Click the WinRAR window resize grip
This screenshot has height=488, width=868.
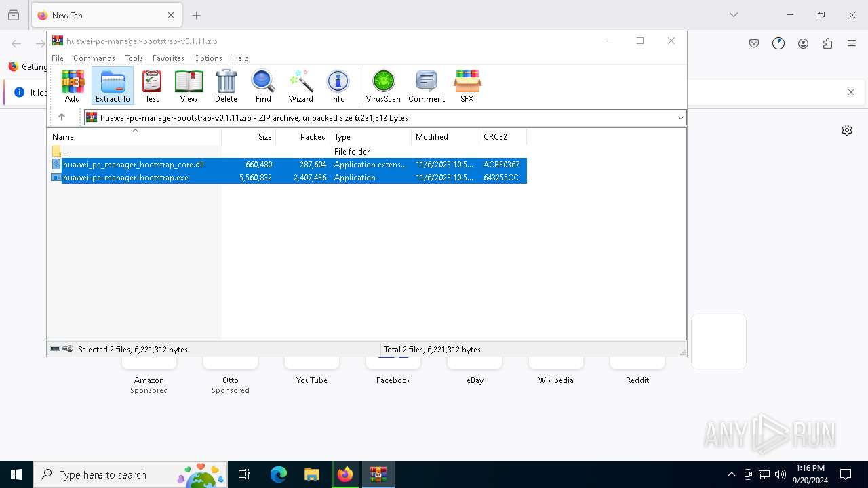coord(682,352)
